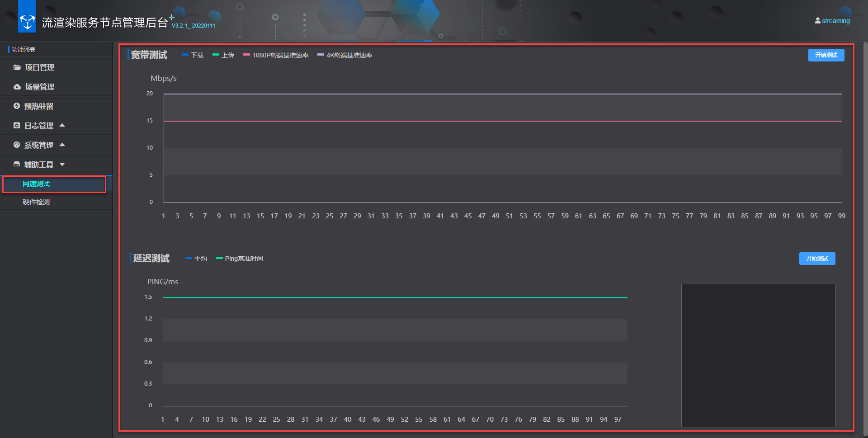Toggle the 上传 series in bandwidth legend
The image size is (868, 438).
(223, 55)
